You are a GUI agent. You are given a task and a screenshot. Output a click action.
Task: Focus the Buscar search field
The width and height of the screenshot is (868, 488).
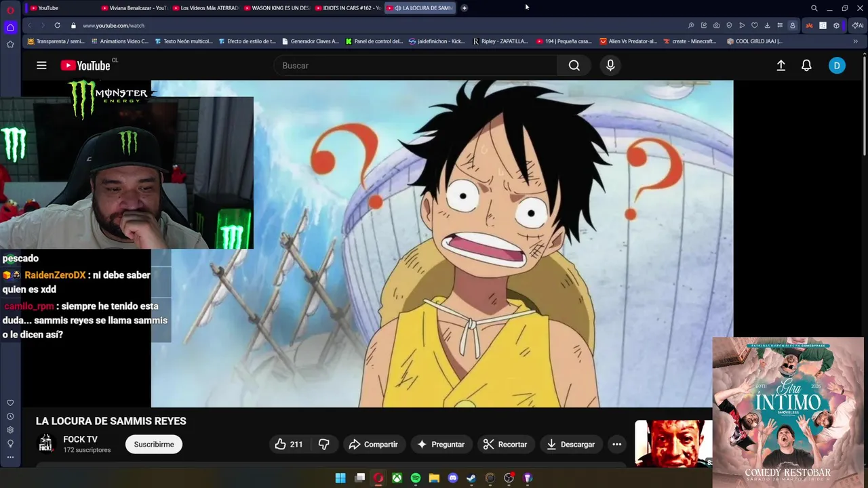tap(416, 65)
